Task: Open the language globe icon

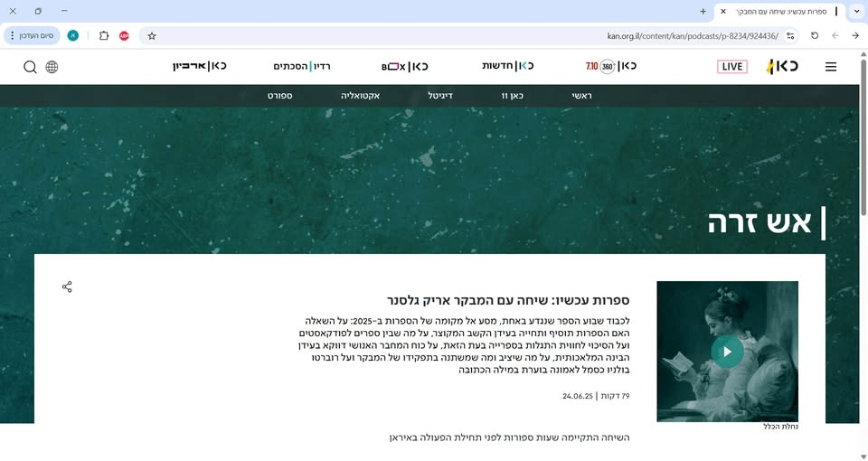Action: [x=52, y=67]
